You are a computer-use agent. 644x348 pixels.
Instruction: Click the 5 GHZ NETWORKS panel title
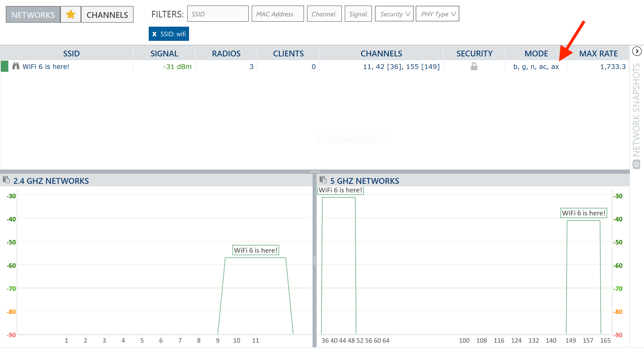364,181
